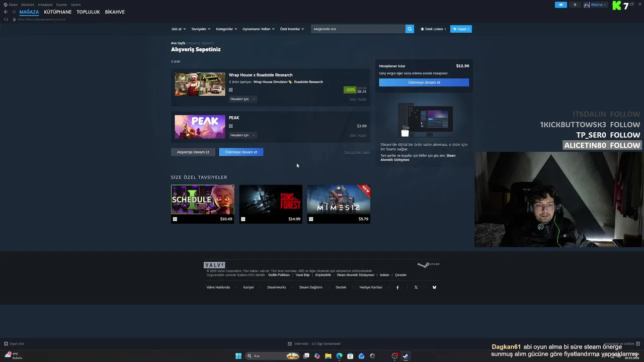Viewport: 644px width, 362px height.
Task: Click the Steam logo in footer
Action: [x=428, y=265]
